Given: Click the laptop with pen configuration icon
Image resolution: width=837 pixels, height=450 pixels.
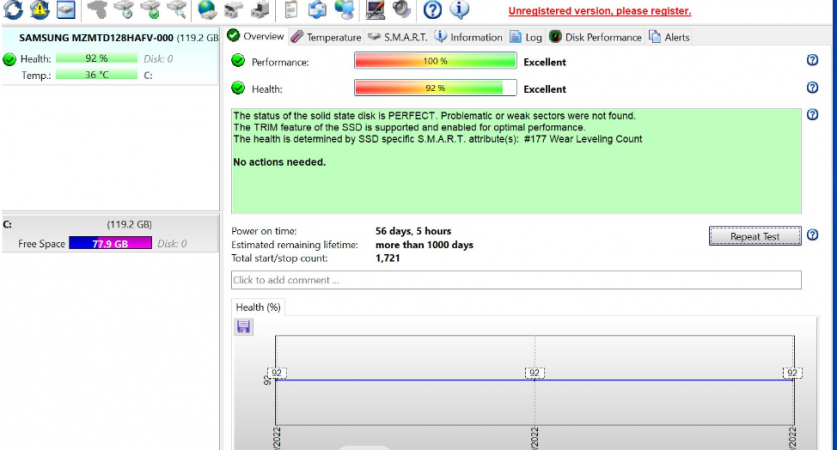Looking at the screenshot, I should click(375, 10).
